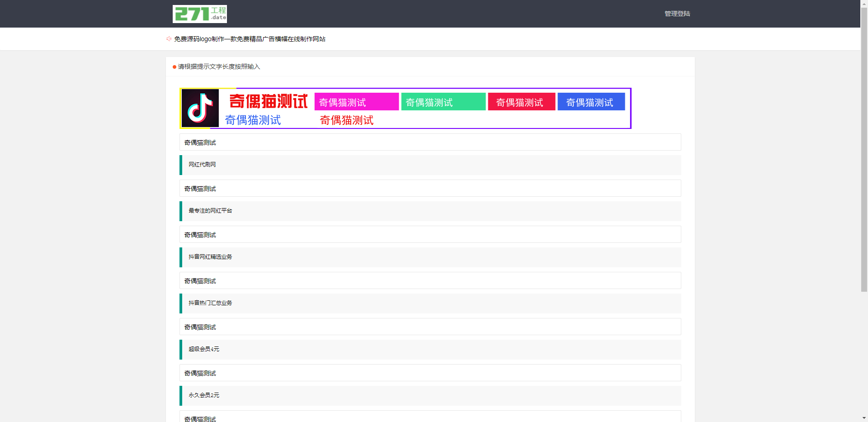This screenshot has width=868, height=422.
Task: Open the 管理登陆 link
Action: [677, 14]
